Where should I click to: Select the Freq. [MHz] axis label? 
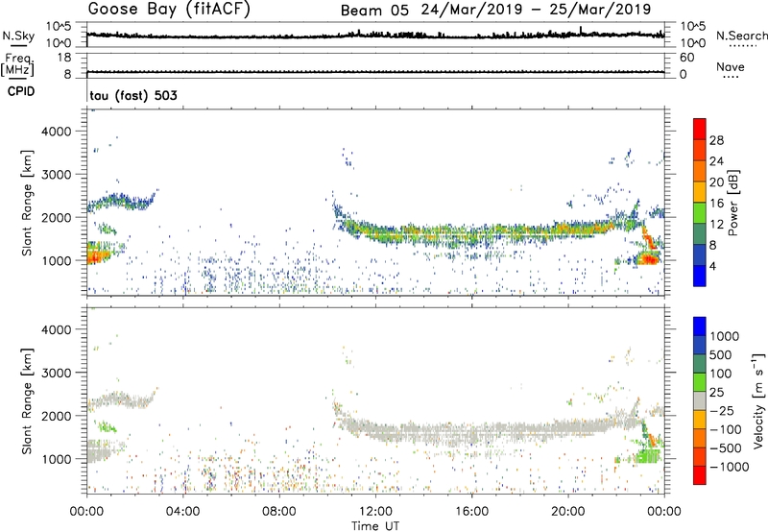pos(17,64)
